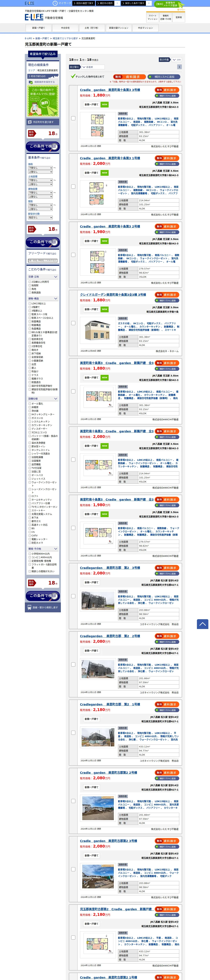Click the 市区町村を選び直す button
210x980 pixels.
43,122
